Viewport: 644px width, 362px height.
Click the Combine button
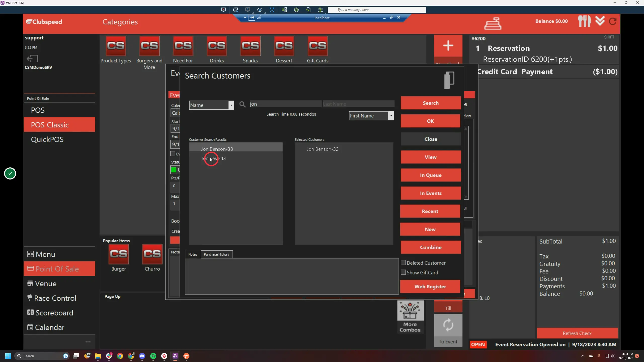[x=431, y=247]
